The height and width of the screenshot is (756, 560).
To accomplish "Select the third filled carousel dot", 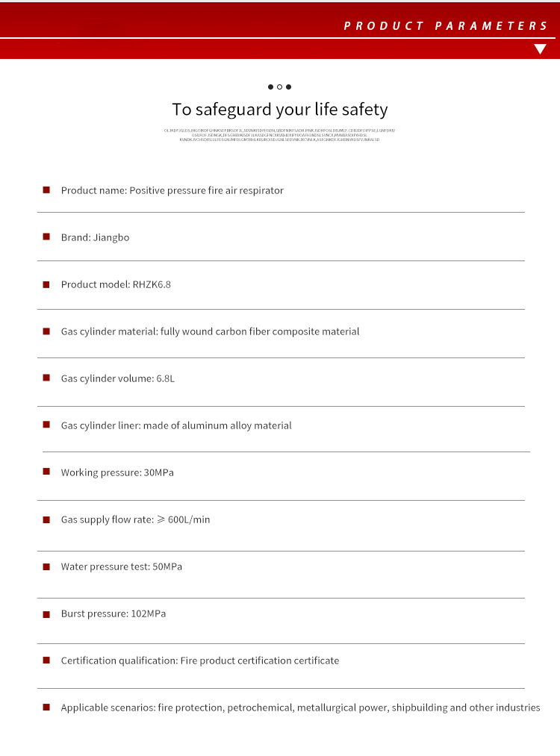I will click(x=289, y=87).
